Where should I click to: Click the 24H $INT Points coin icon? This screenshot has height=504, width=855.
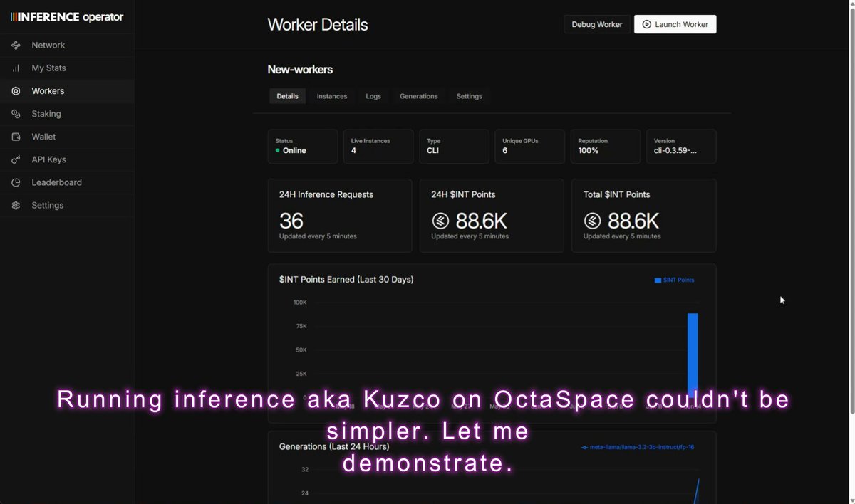tap(441, 221)
